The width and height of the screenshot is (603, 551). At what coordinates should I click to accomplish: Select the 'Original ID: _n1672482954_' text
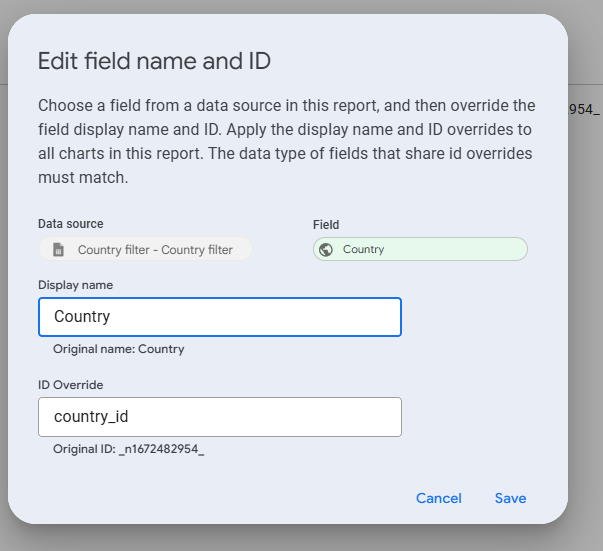tap(128, 449)
